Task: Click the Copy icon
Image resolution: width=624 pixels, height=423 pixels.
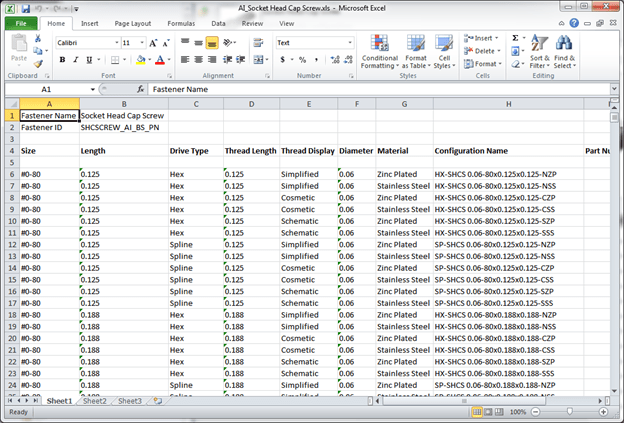Action: point(38,51)
